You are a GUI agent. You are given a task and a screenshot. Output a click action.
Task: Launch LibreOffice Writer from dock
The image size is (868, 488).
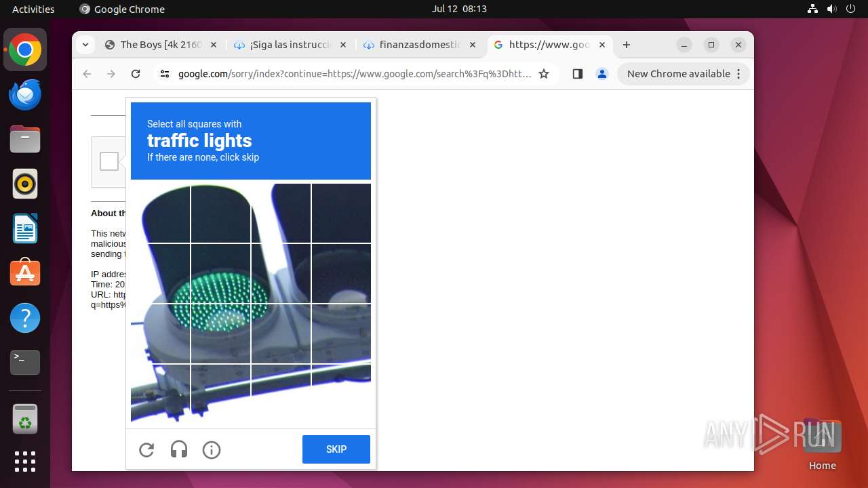pos(25,228)
